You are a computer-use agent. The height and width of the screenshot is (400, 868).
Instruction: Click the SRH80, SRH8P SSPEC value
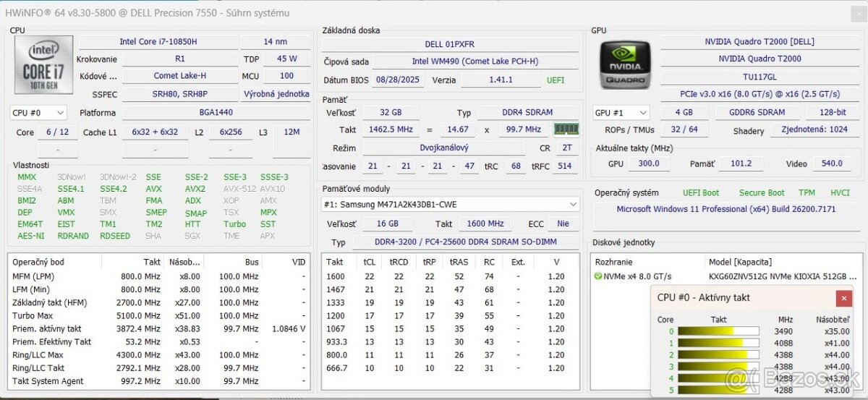click(180, 94)
